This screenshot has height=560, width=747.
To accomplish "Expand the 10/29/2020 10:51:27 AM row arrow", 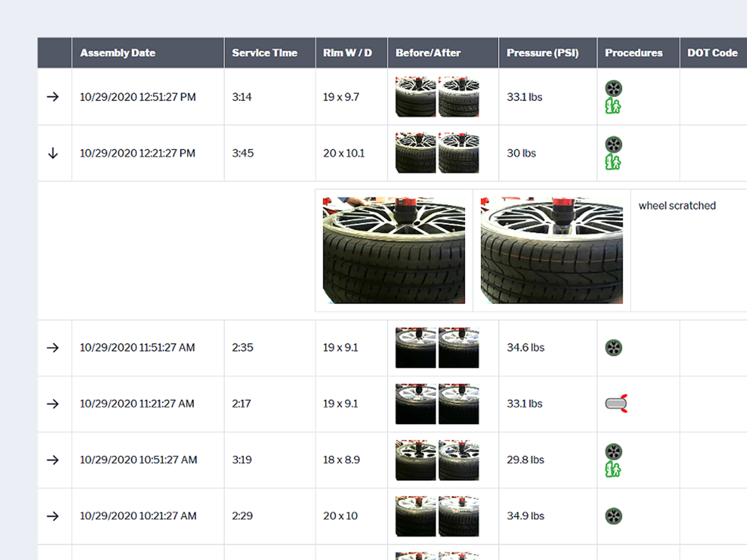I will pos(53,460).
